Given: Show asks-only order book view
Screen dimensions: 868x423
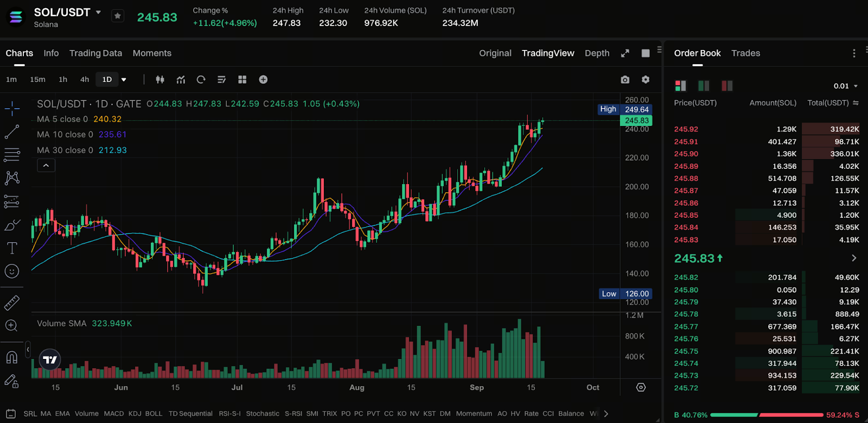Looking at the screenshot, I should [727, 86].
